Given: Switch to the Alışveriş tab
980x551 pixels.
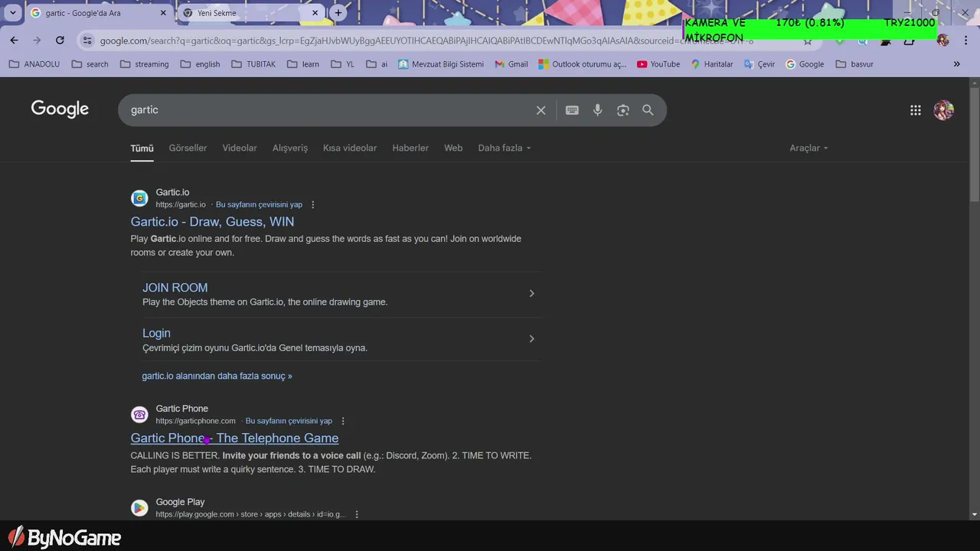Looking at the screenshot, I should coord(290,148).
